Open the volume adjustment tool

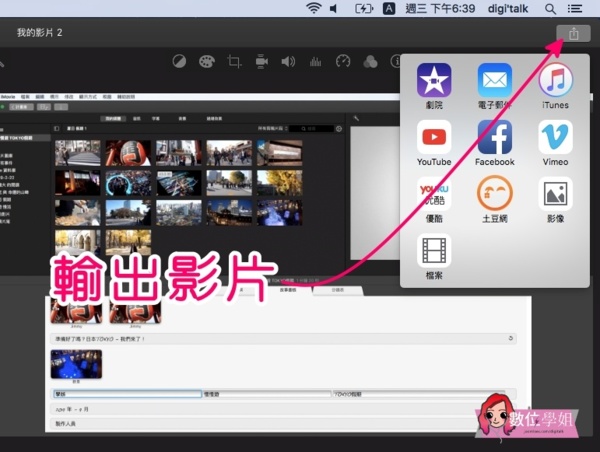(288, 62)
